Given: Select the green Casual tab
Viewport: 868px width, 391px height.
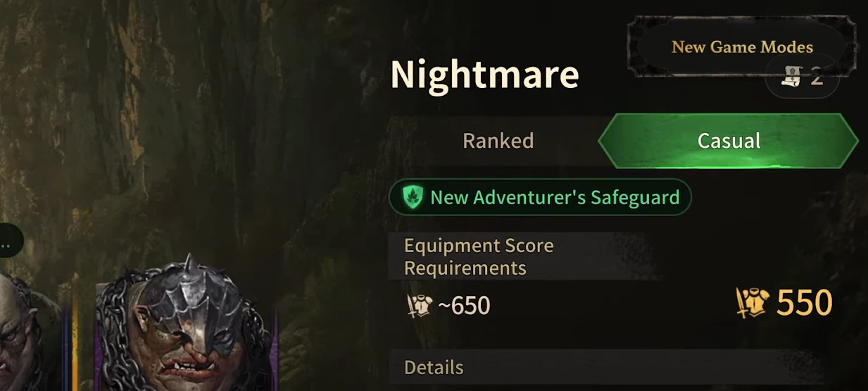Looking at the screenshot, I should click(x=729, y=141).
